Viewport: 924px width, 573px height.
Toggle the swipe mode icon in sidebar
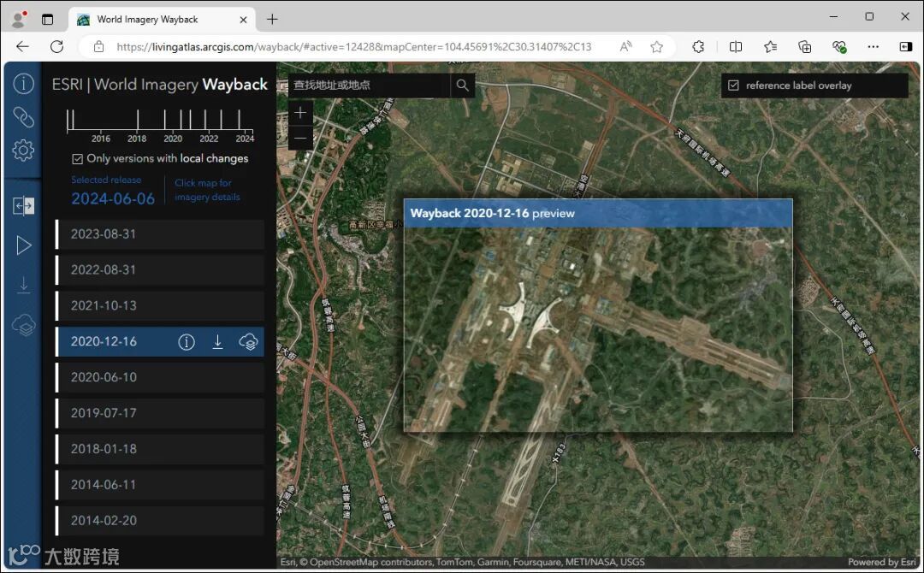coord(23,205)
